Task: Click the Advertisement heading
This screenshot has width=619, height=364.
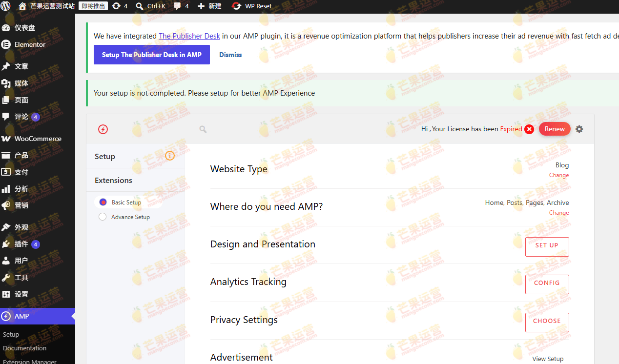Action: coord(242,357)
